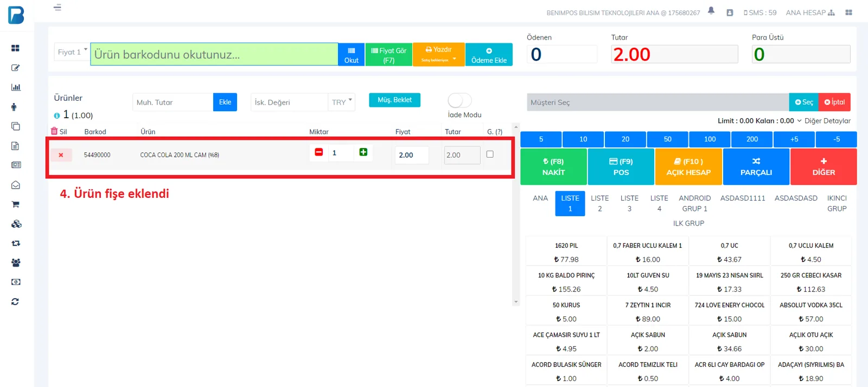This screenshot has width=868, height=387.
Task: Remove Coca Cola row with red X
Action: [61, 155]
